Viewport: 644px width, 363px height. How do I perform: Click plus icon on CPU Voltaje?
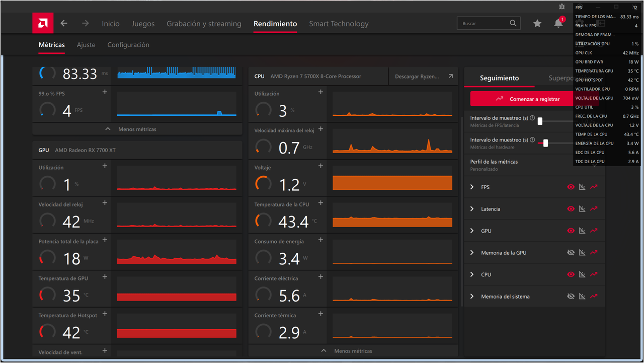tap(320, 166)
